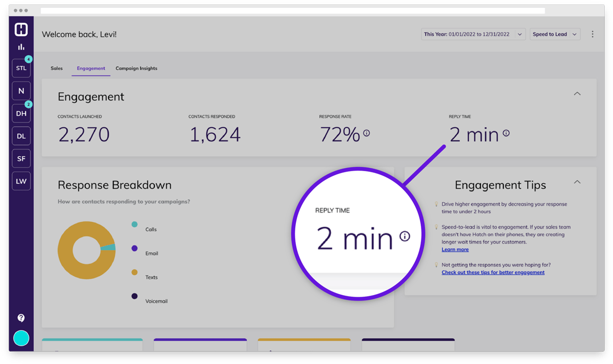Open the teal user profile avatar
The height and width of the screenshot is (364, 613).
pyautogui.click(x=21, y=338)
